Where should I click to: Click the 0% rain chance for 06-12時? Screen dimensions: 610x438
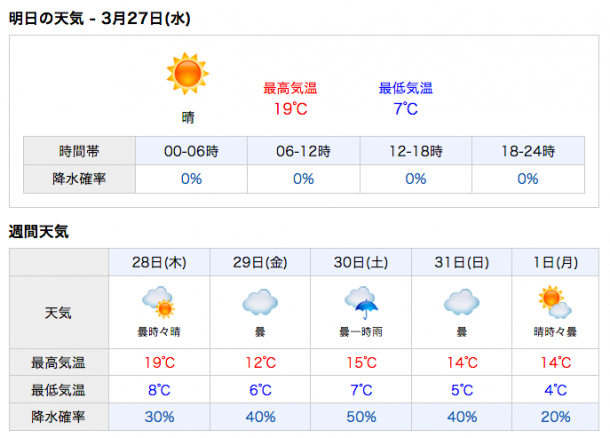303,179
